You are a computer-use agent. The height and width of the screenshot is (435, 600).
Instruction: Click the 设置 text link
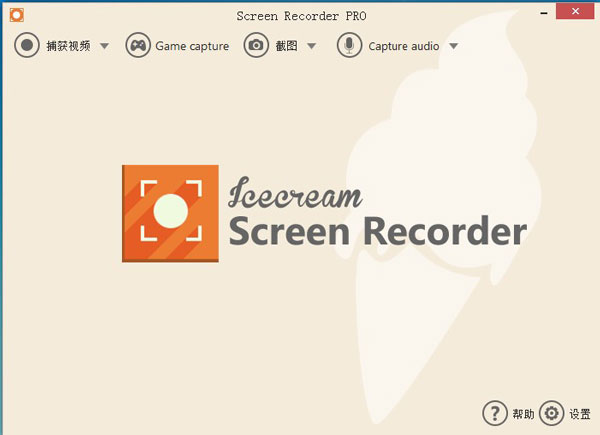pyautogui.click(x=580, y=414)
